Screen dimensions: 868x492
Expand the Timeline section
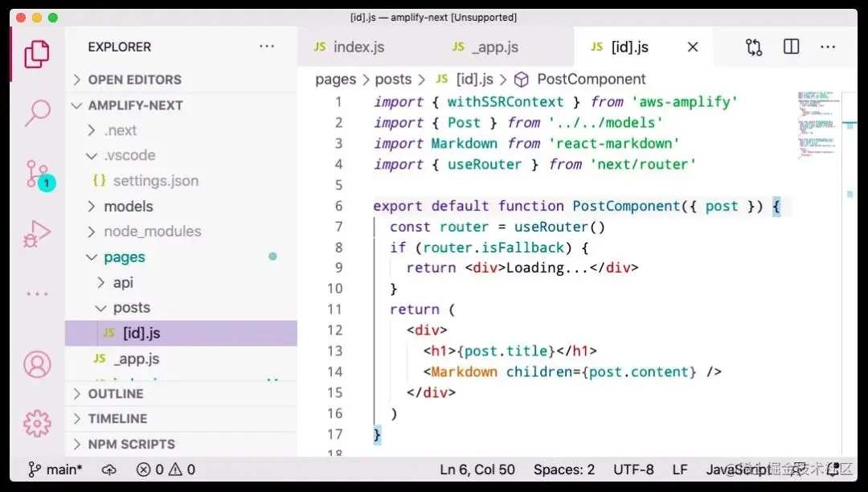tap(181, 418)
